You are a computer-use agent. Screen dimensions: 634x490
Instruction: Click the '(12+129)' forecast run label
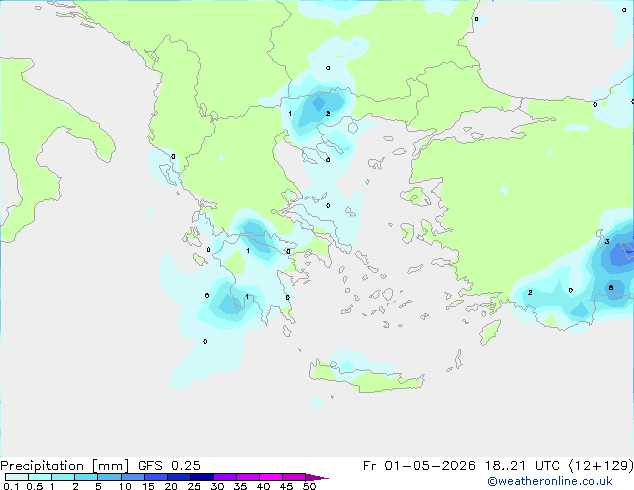(601, 466)
